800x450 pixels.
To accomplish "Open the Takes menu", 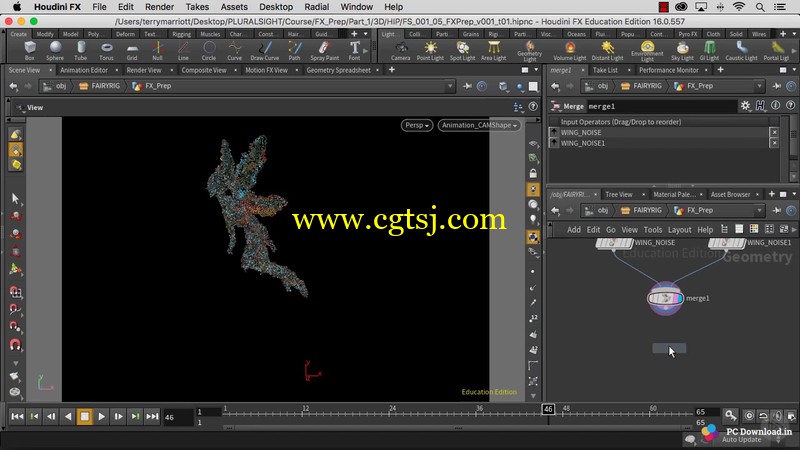I will pyautogui.click(x=197, y=7).
